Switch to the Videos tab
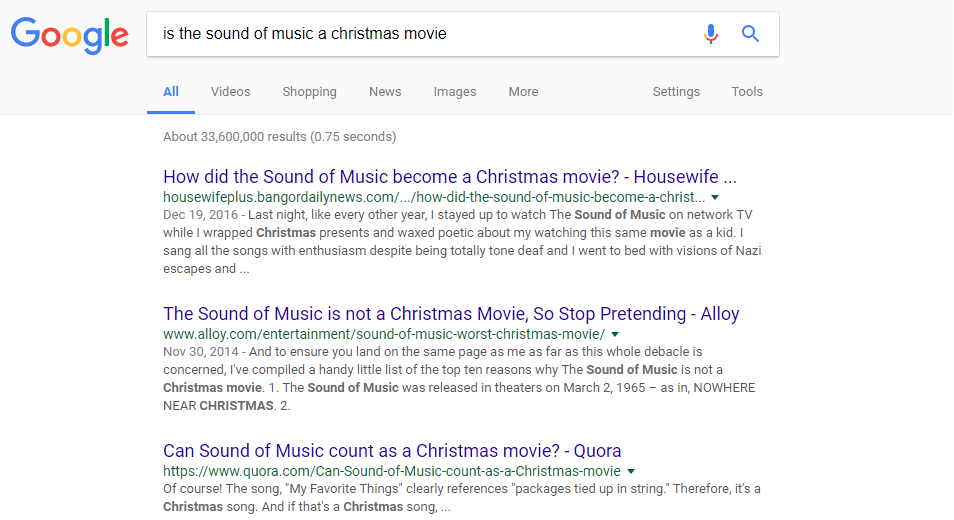 (231, 91)
